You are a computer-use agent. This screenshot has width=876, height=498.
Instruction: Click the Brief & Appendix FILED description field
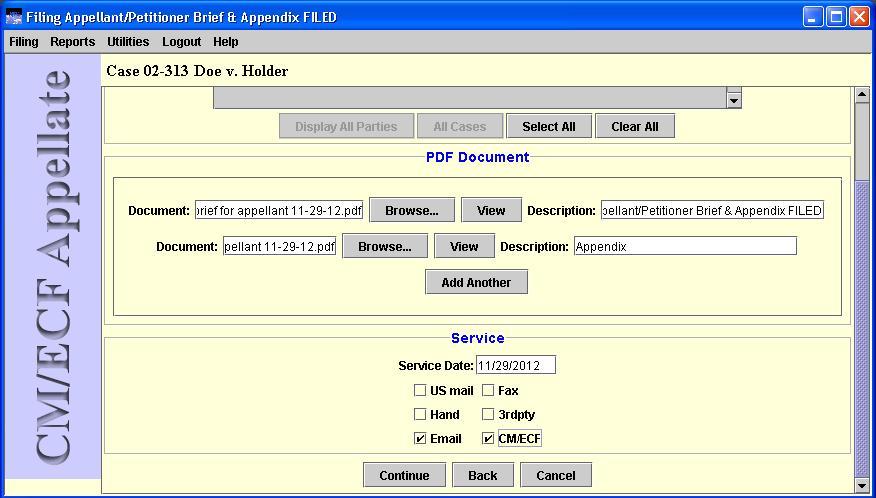coord(712,211)
